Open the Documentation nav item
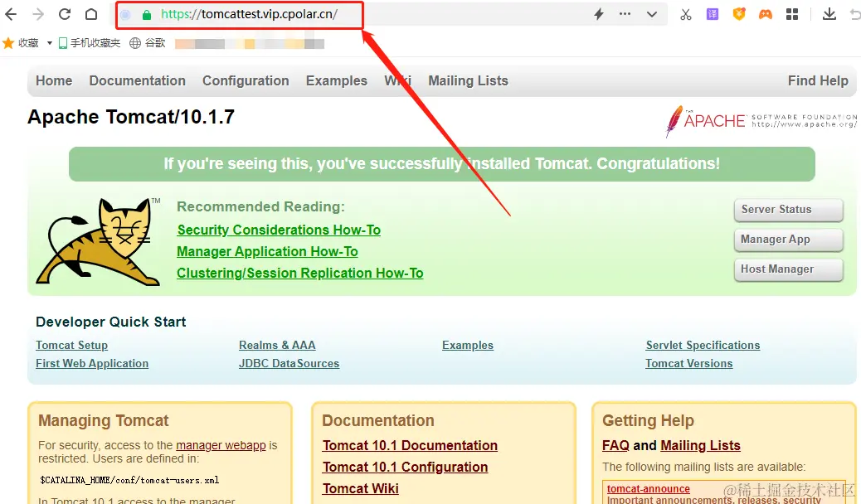This screenshot has width=861, height=504. tap(137, 80)
